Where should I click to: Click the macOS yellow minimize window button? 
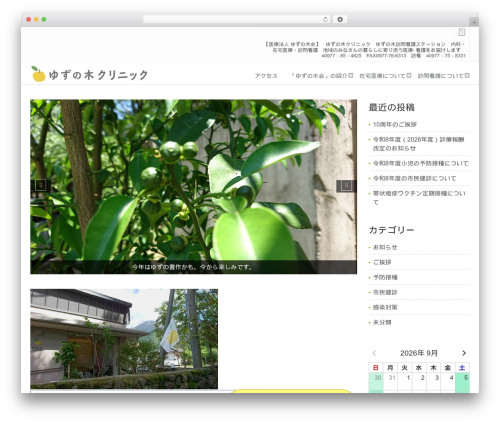36,19
